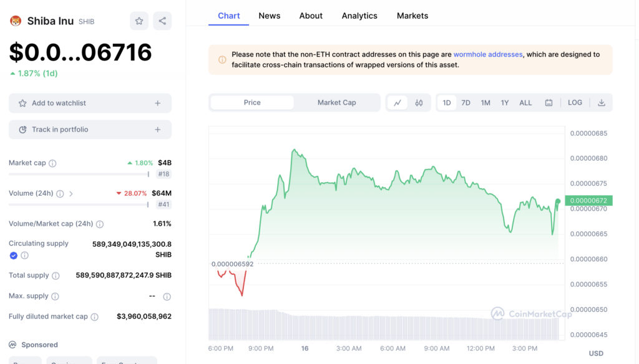The height and width of the screenshot is (364, 639).
Task: Click the #41 volume rank badge
Action: 164,204
